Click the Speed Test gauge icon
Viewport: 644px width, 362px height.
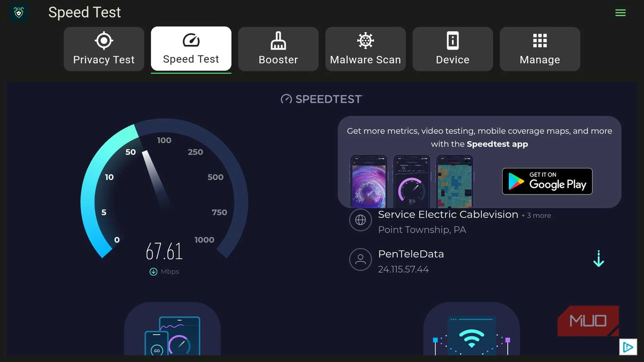[x=191, y=39]
